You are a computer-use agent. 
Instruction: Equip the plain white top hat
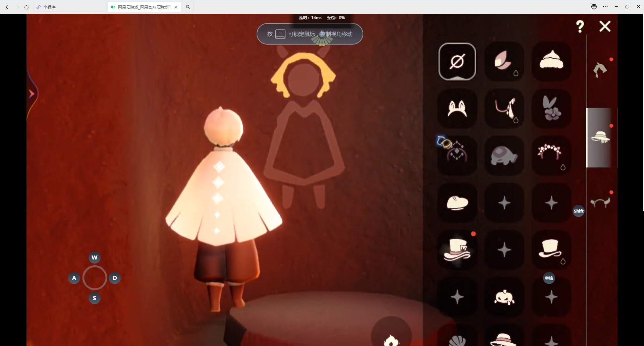coord(551,250)
